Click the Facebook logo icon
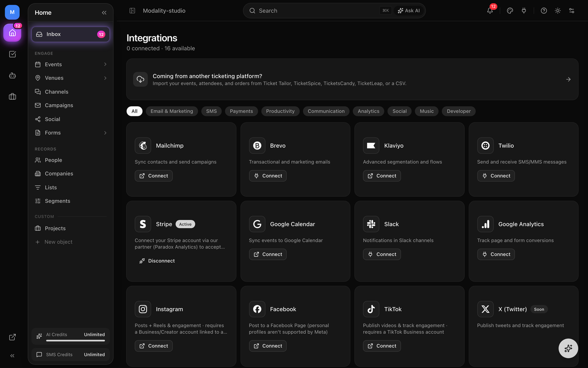Screen dimensions: 588x368 [x=257, y=309]
